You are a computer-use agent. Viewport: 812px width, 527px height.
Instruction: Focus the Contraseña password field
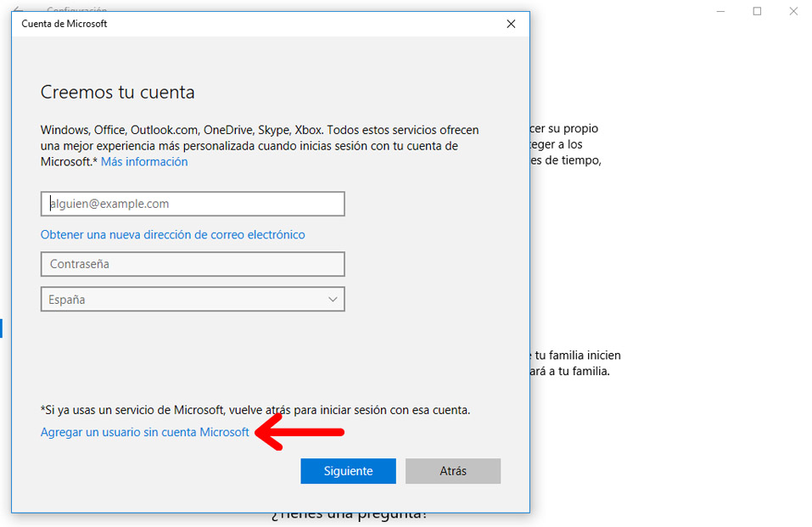193,264
